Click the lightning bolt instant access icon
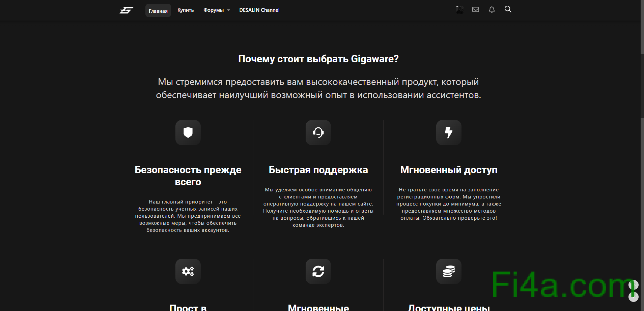Image resolution: width=644 pixels, height=311 pixels. [449, 132]
